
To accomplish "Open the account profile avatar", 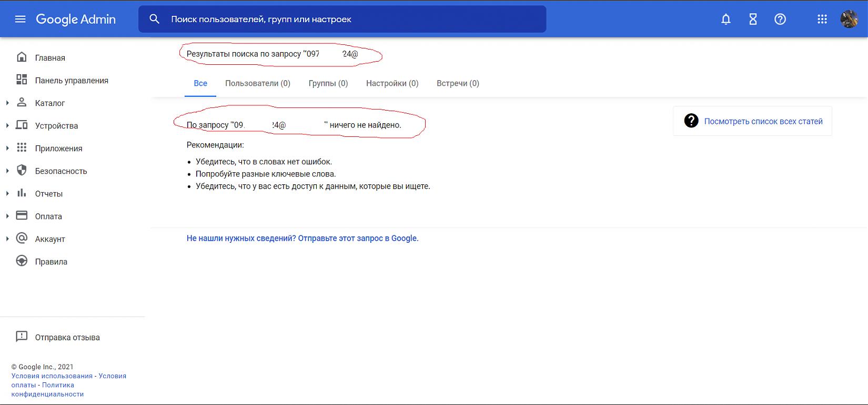I will [x=849, y=19].
